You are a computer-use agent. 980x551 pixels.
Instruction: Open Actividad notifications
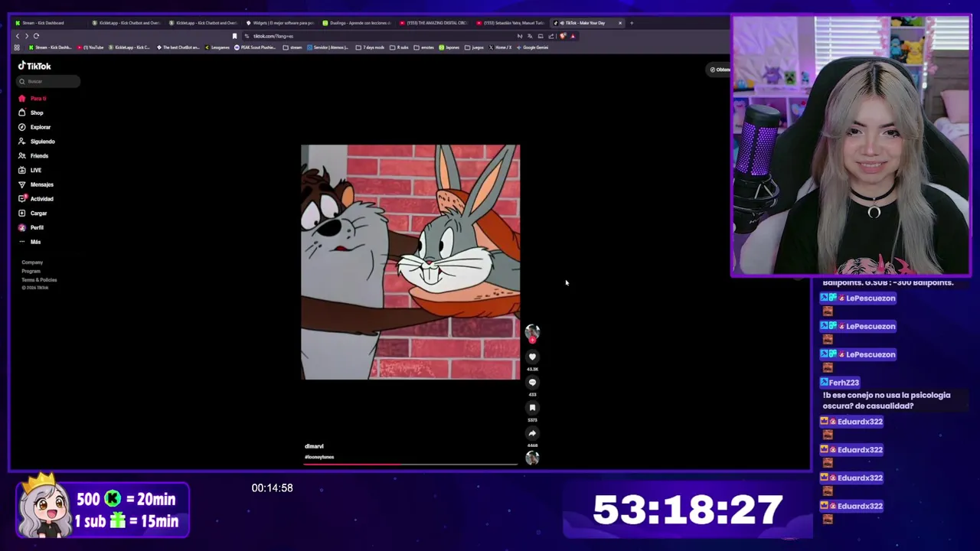point(36,199)
